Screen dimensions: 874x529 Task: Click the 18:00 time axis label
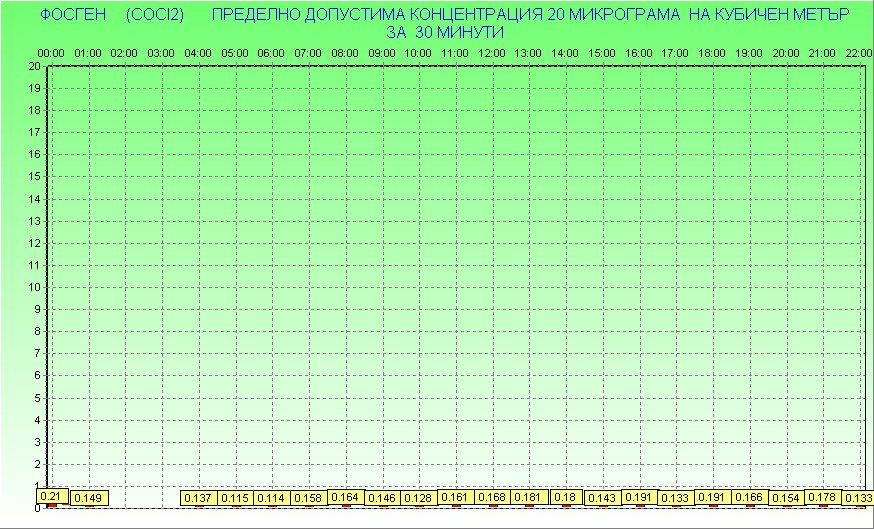pyautogui.click(x=712, y=53)
